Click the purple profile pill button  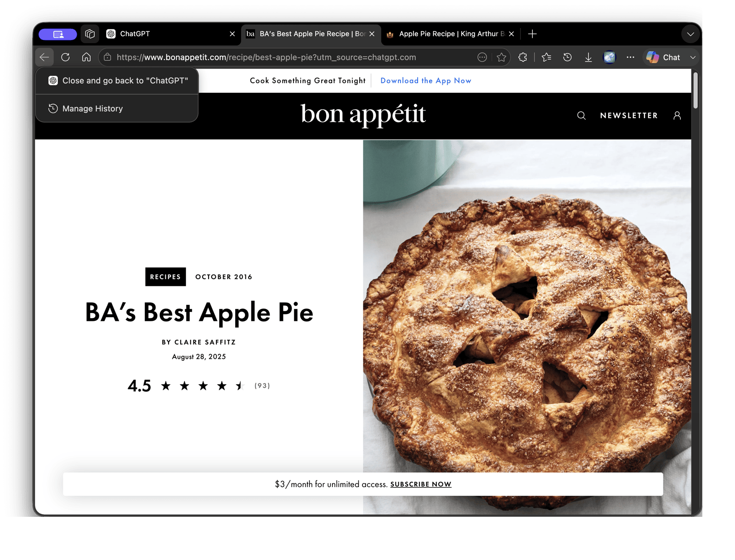point(58,34)
